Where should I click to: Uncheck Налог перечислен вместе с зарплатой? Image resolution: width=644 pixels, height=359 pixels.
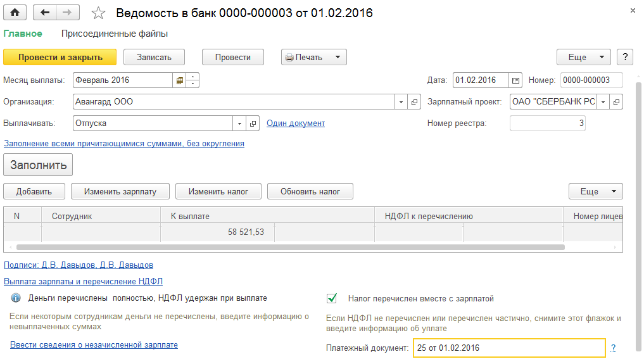[332, 298]
